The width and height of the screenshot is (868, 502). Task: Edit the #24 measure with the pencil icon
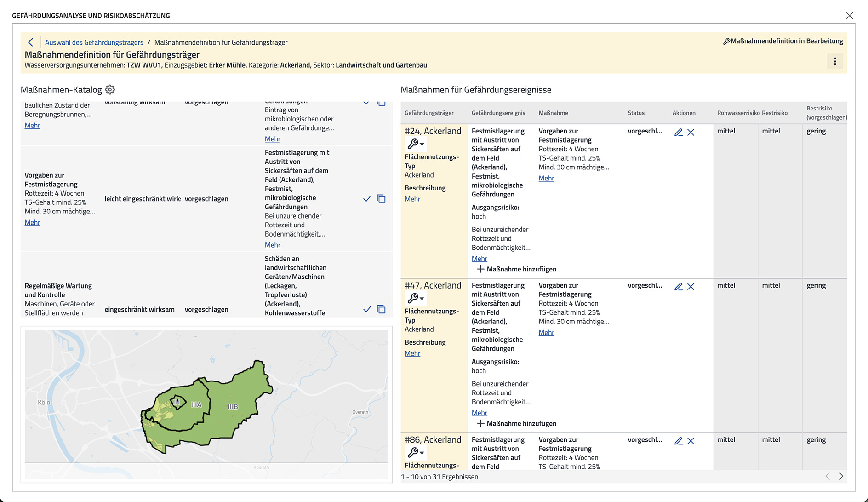(679, 132)
